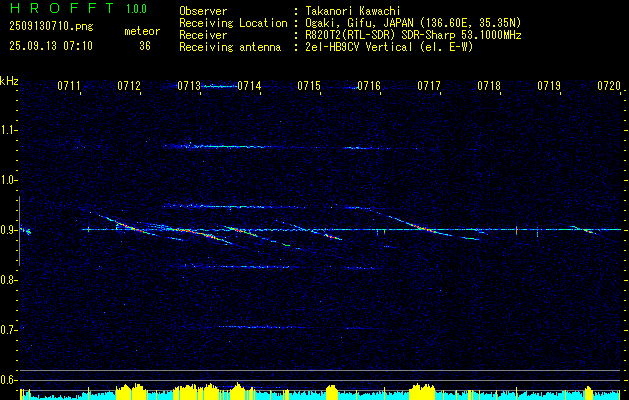Screen dimensions: 629x400
Task: Click the 'Receiving Location' label
Action: click(x=233, y=23)
